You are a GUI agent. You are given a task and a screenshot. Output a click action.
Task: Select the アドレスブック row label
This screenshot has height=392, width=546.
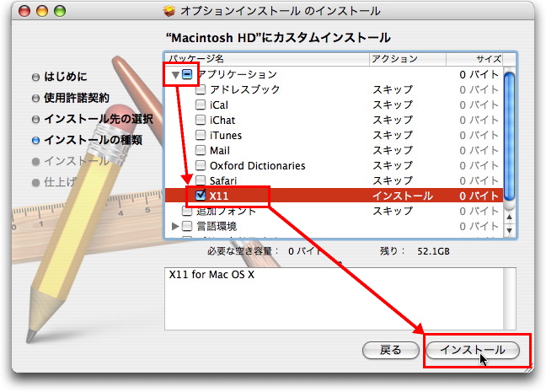coord(245,89)
